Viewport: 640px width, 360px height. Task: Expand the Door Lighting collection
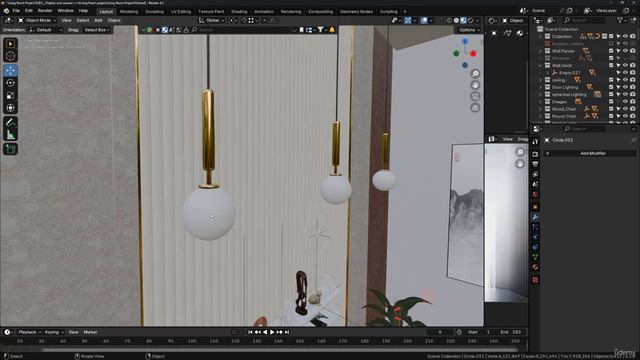[x=540, y=87]
